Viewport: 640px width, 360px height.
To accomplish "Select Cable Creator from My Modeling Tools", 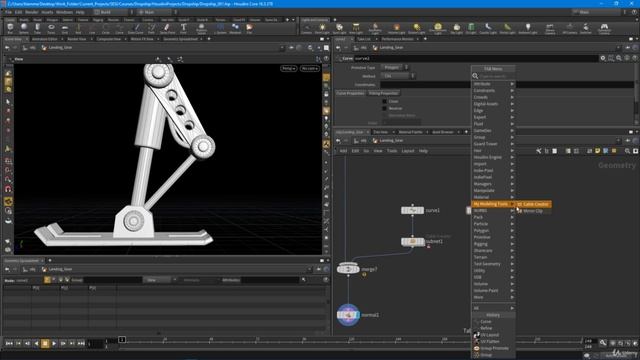I will click(534, 204).
